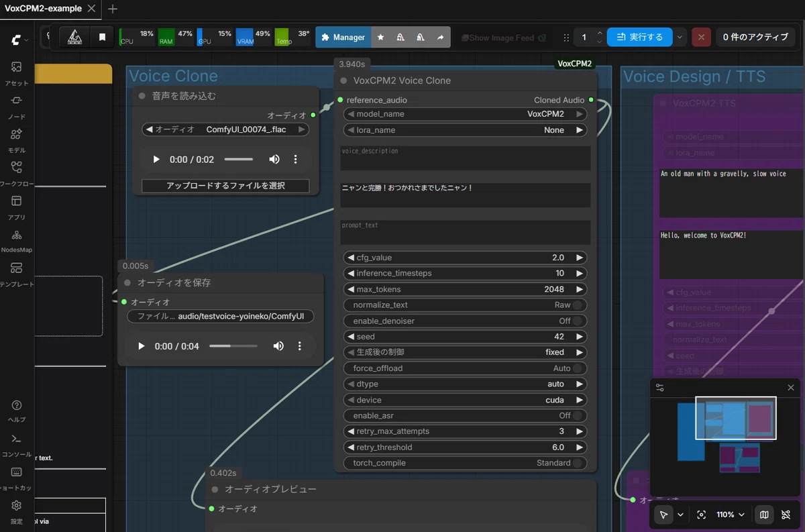The width and height of the screenshot is (805, 532).
Task: Open 0 件のアクティブ queue button
Action: (755, 38)
